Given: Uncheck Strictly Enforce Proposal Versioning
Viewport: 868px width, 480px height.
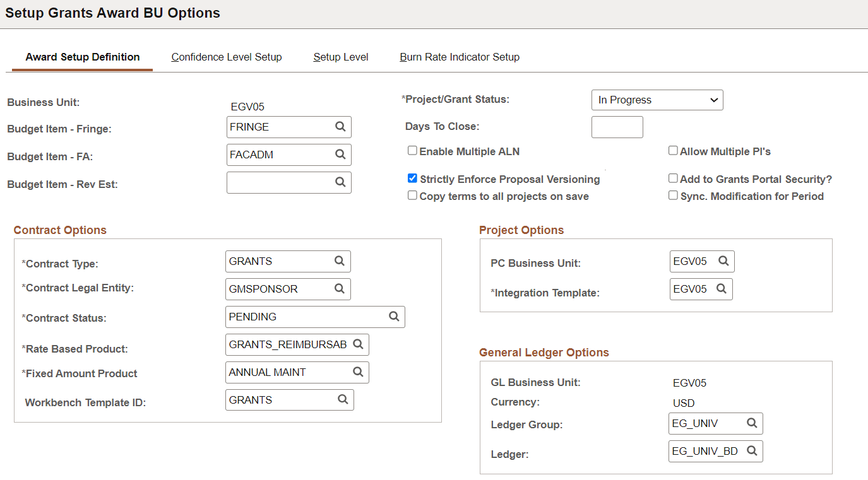Looking at the screenshot, I should click(412, 178).
